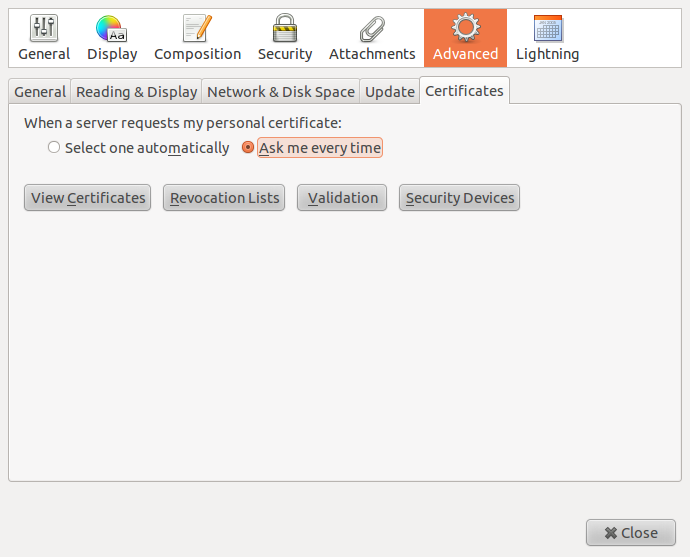Screen dimensions: 690x557
Task: Open the Revocation Lists dialog
Action: point(224,198)
